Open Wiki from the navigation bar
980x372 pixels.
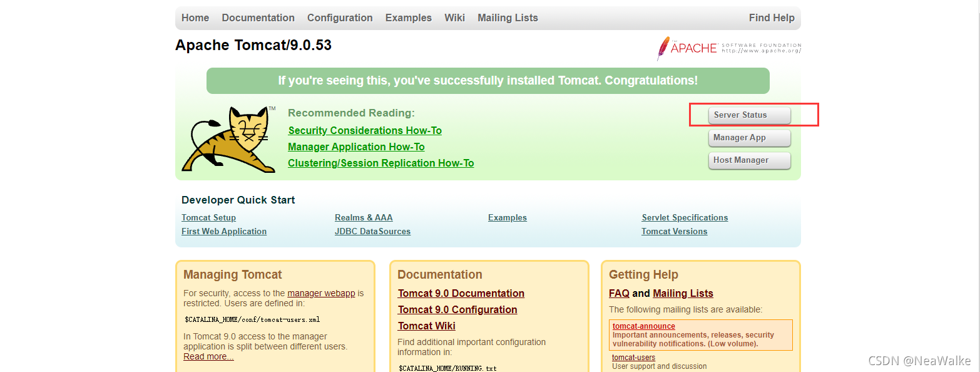454,18
